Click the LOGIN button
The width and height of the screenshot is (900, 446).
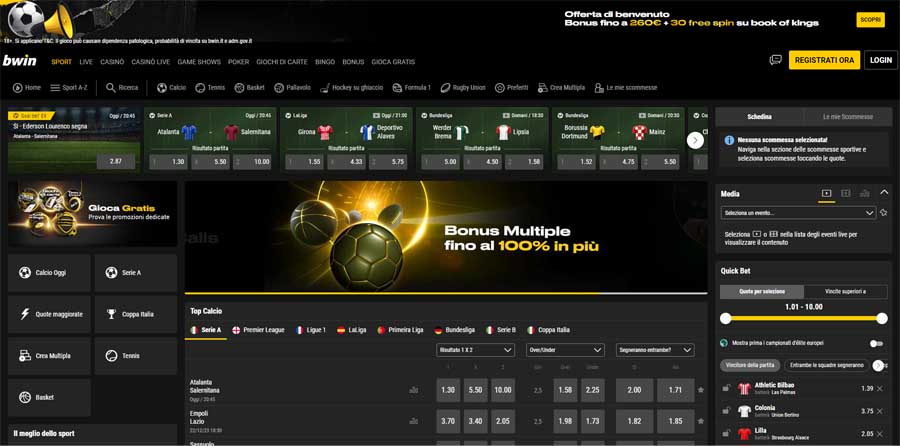(x=880, y=60)
